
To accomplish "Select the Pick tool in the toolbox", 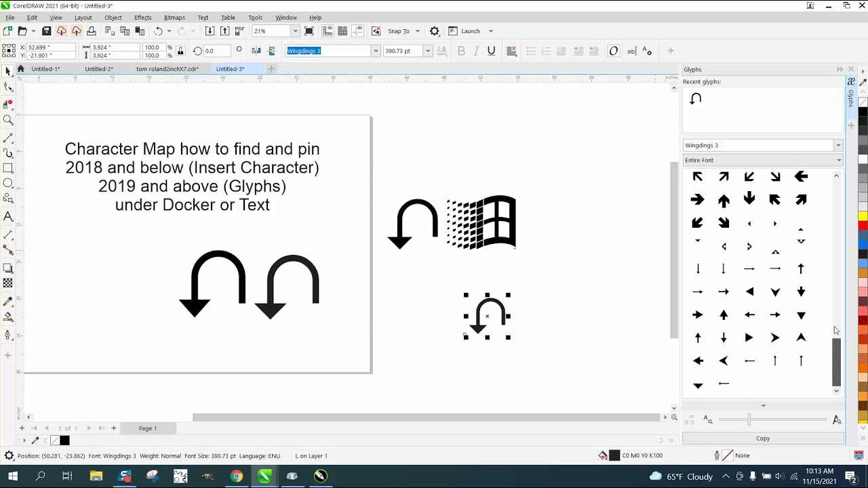I will tap(8, 71).
